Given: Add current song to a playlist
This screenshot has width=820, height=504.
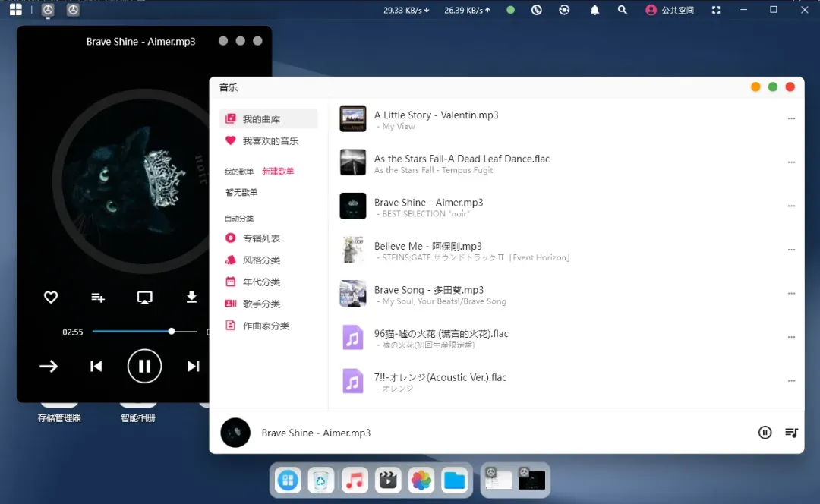Looking at the screenshot, I should click(98, 298).
